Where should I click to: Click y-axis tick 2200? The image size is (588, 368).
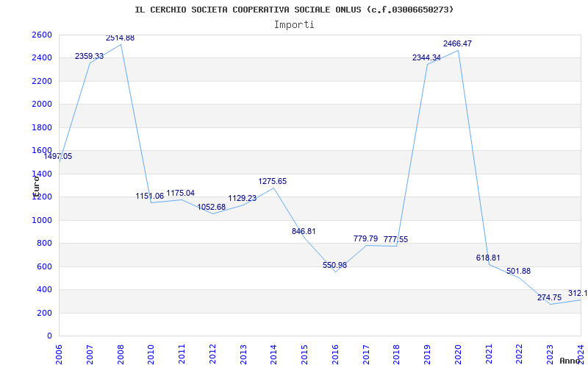tap(40, 81)
